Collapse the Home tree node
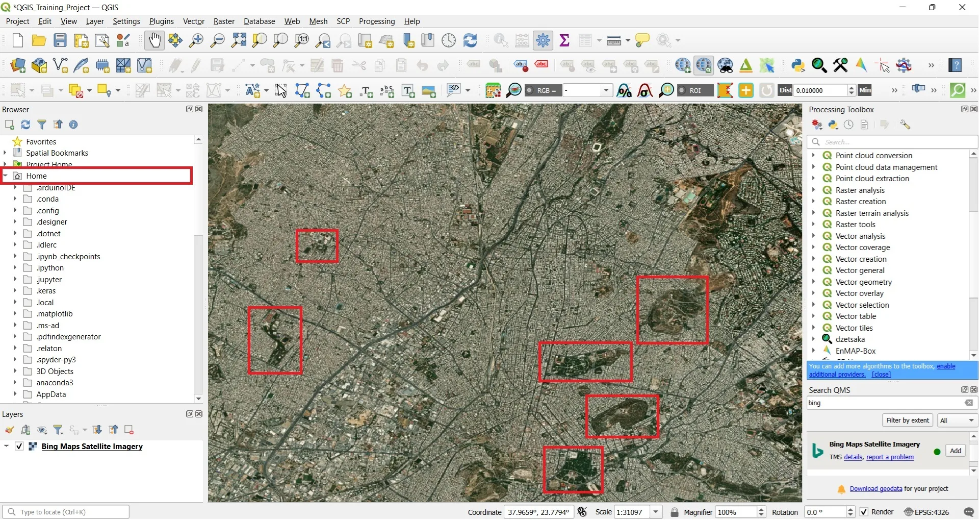This screenshot has height=520, width=980. pyautogui.click(x=6, y=176)
